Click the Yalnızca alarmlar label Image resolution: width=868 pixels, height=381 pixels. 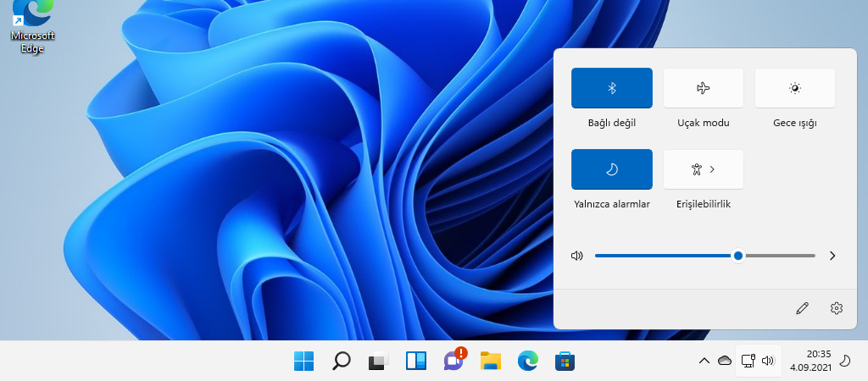tap(612, 205)
